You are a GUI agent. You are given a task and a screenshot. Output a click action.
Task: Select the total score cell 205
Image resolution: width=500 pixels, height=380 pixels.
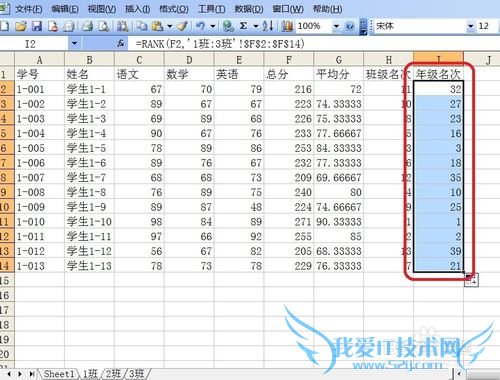[x=289, y=251]
